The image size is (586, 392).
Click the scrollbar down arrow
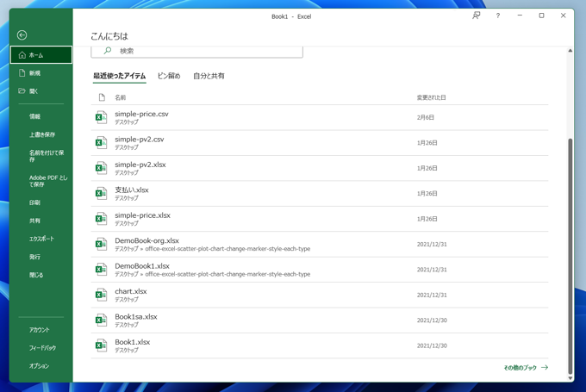click(570, 378)
